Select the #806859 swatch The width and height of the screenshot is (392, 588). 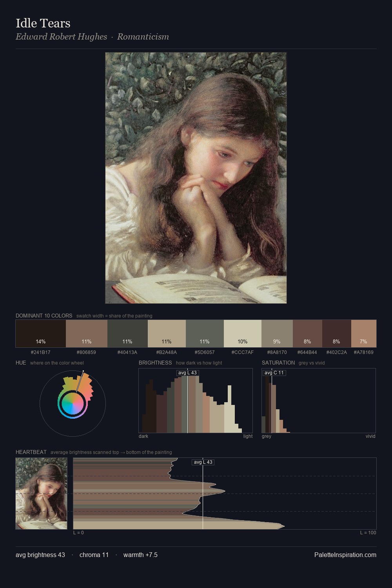click(x=87, y=334)
